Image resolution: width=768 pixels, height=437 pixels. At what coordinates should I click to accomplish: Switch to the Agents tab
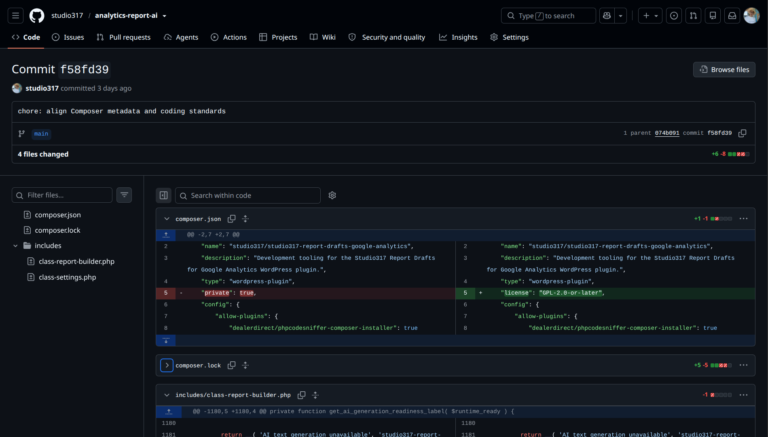coord(181,37)
